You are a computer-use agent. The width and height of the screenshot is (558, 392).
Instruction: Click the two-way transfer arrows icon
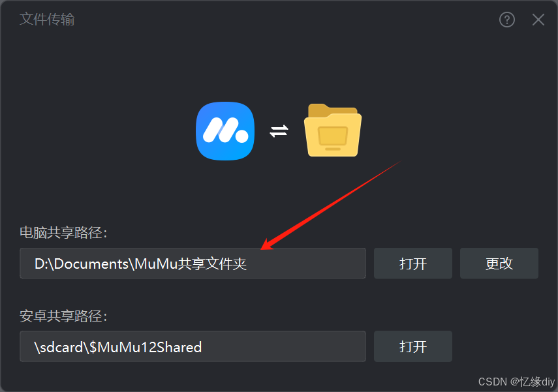tap(279, 131)
